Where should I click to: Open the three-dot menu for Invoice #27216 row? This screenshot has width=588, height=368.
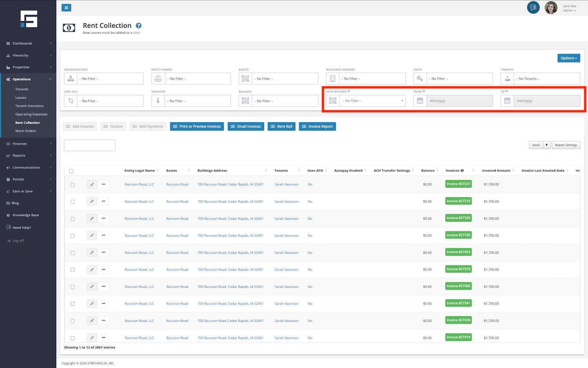(x=103, y=202)
